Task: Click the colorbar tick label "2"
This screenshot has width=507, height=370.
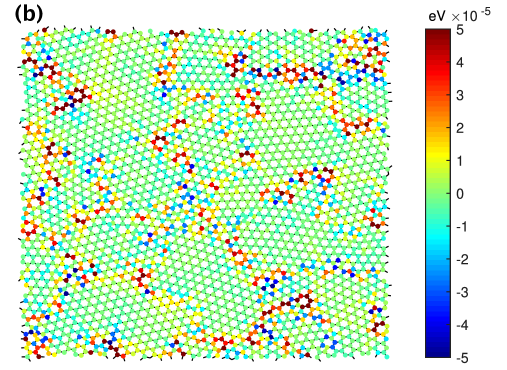Action: pos(460,128)
